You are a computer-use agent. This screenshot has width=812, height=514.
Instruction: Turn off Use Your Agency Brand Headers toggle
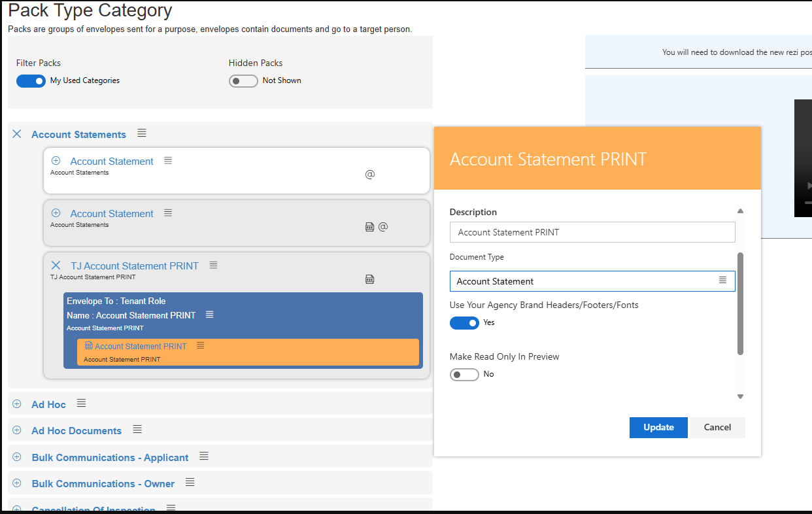(464, 323)
